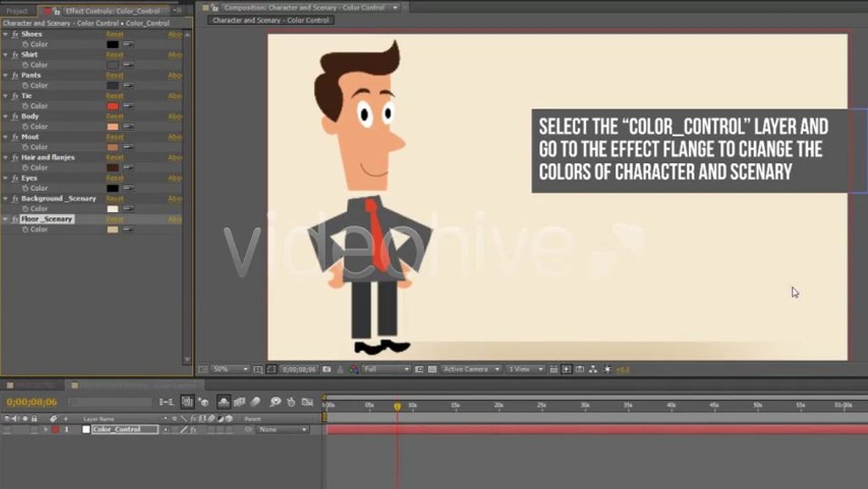Collapse the Background _Scenary effect

pyautogui.click(x=5, y=198)
